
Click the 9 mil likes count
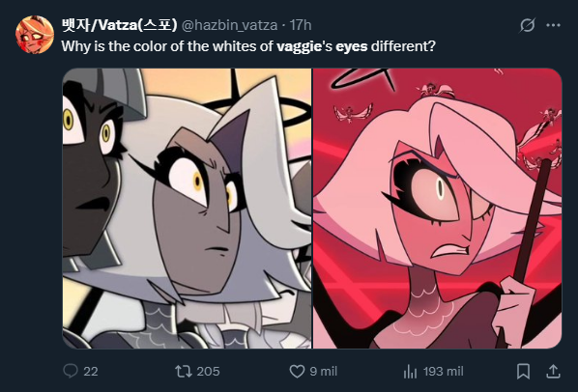click(323, 371)
